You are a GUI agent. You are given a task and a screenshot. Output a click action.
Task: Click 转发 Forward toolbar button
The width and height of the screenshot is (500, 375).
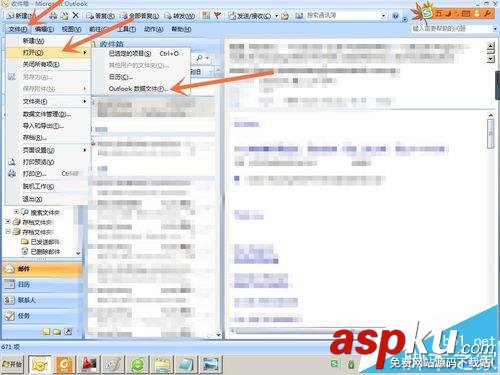point(180,15)
